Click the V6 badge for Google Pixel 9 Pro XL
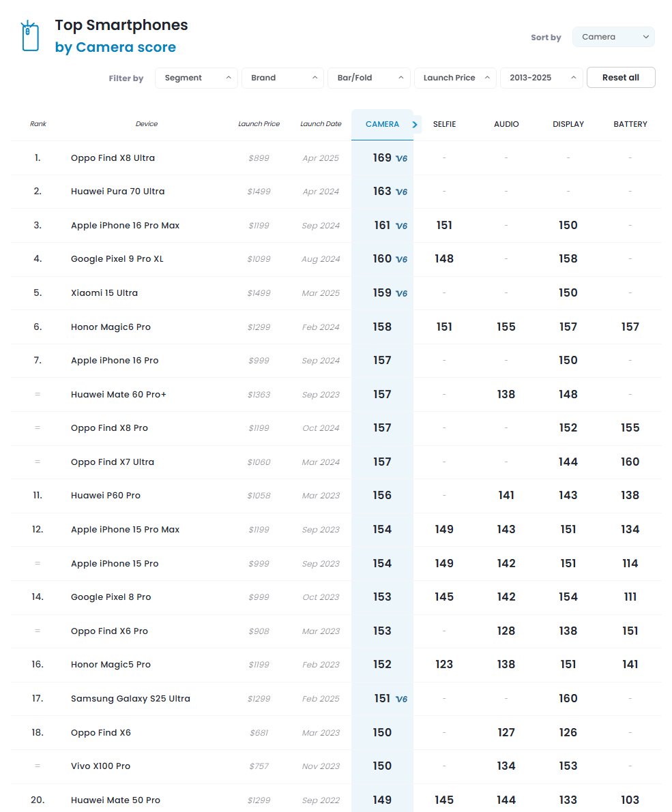672x812 pixels. pyautogui.click(x=402, y=260)
